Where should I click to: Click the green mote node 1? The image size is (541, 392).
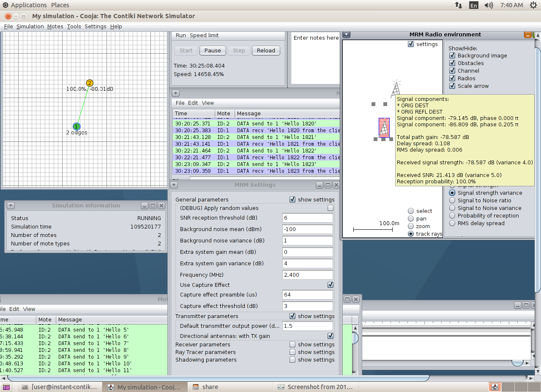tap(77, 126)
